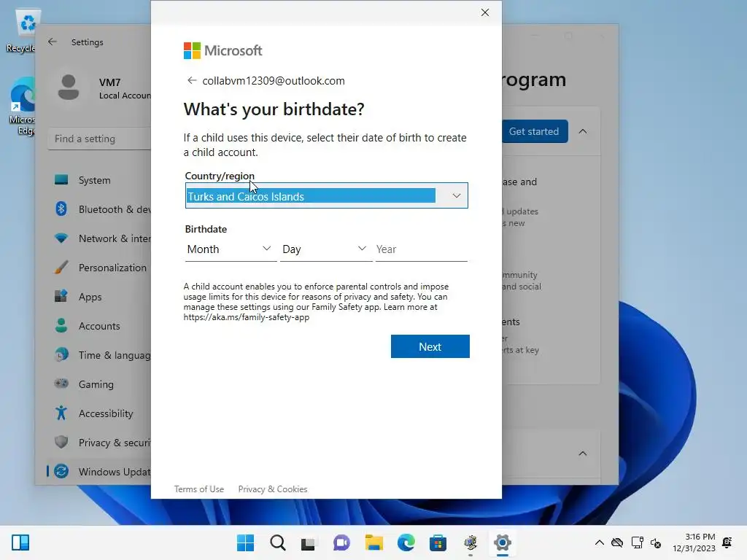This screenshot has width=747, height=560.
Task: Click the back arrow beside the email address
Action: coord(192,80)
